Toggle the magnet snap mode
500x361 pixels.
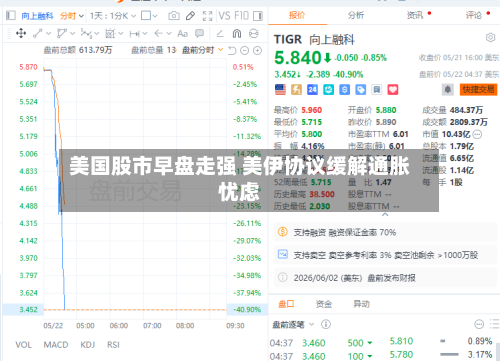click(237, 33)
